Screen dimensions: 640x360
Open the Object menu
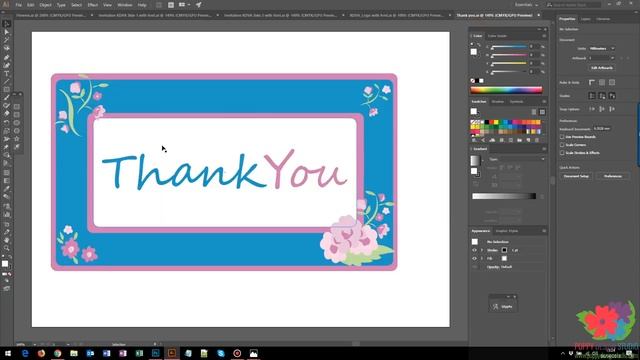[x=45, y=5]
